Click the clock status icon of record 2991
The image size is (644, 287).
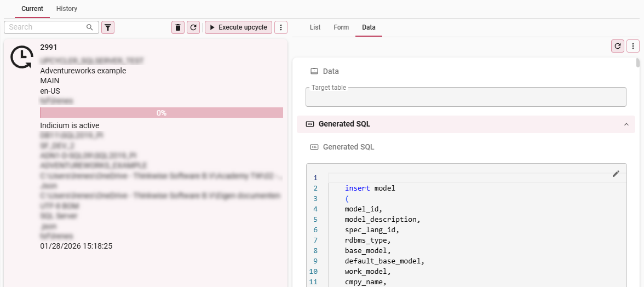pos(21,57)
